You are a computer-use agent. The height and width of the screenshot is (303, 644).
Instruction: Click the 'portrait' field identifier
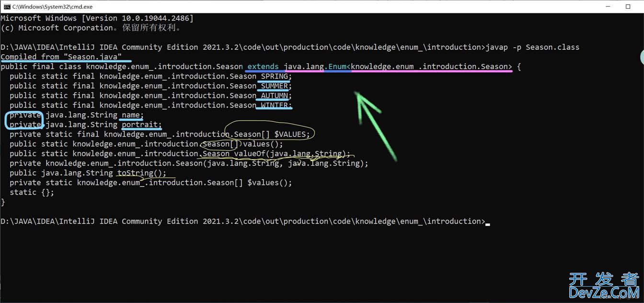[x=140, y=125]
